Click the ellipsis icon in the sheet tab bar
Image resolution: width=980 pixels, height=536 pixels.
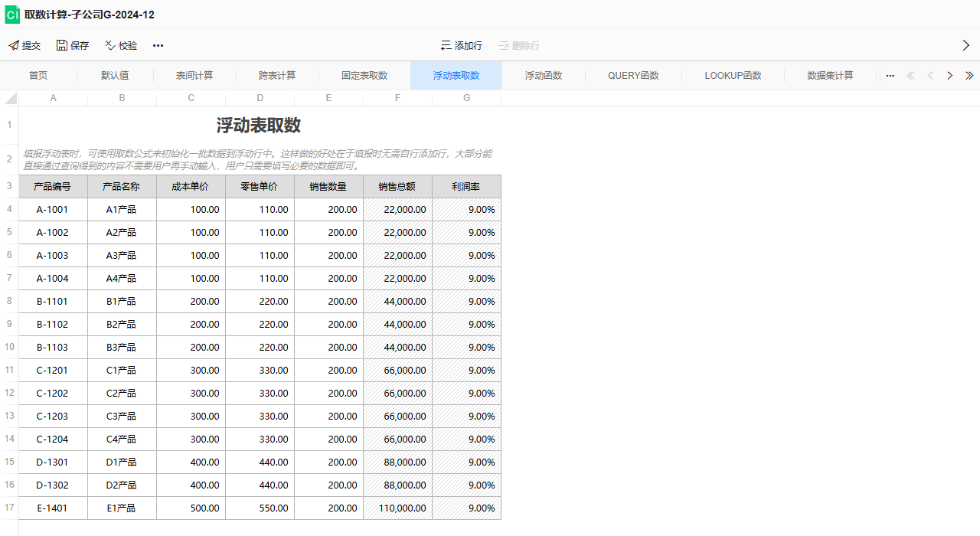[x=890, y=75]
